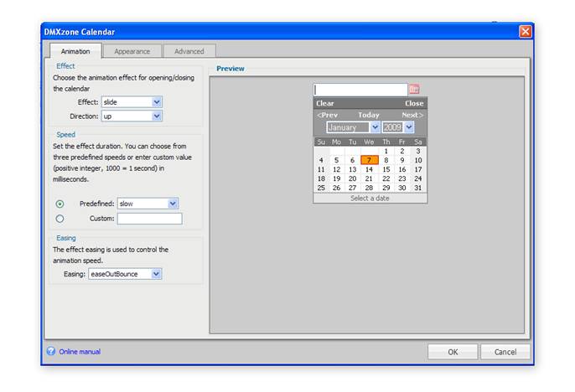Open the Effect dropdown showing slide
The width and height of the screenshot is (575, 392).
tap(132, 102)
